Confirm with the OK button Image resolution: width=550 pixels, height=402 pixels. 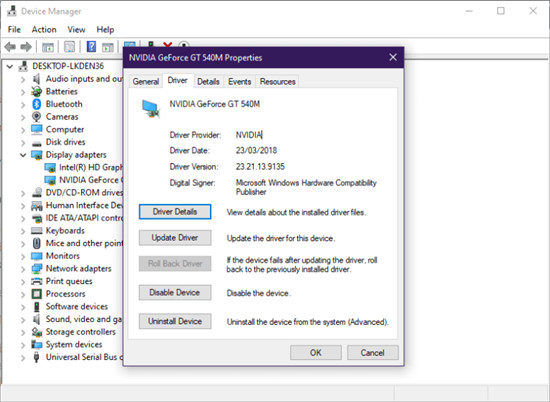[316, 353]
